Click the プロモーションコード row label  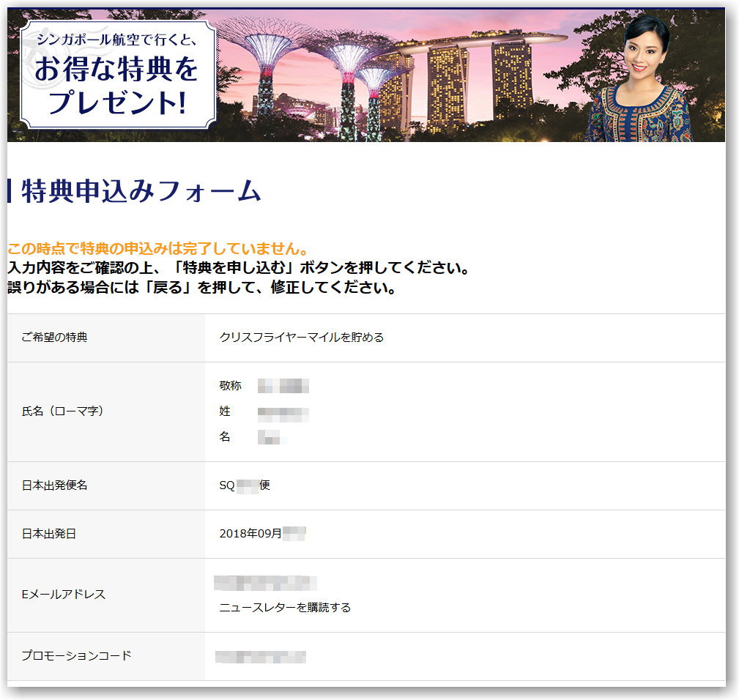tap(76, 656)
